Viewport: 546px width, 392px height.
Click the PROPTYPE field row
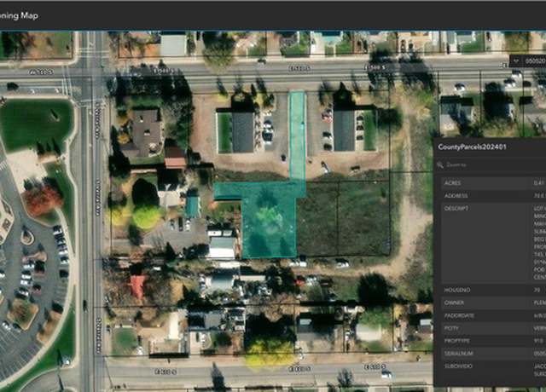[493, 341]
